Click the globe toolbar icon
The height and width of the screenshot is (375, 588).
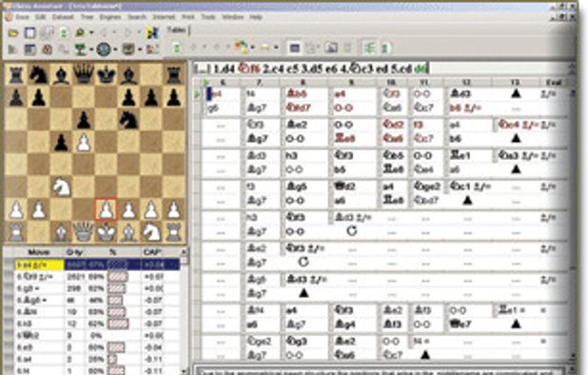(x=104, y=49)
